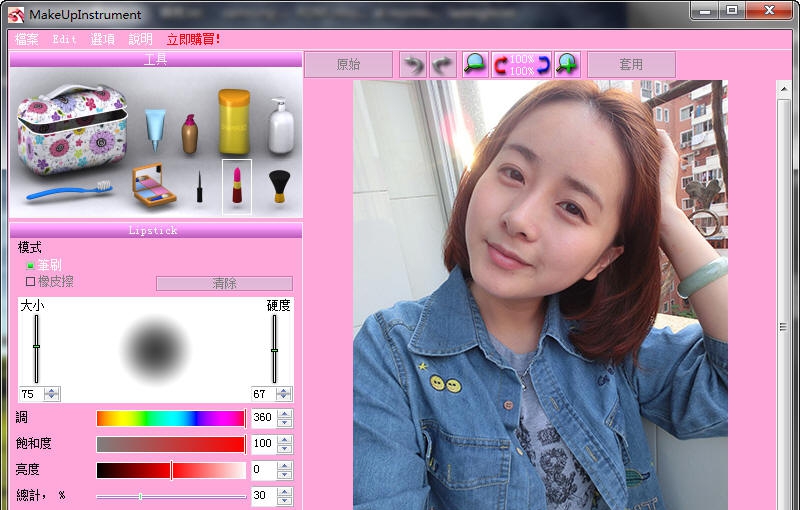Select the blue toothbrush tool
Image resolution: width=800 pixels, height=510 pixels.
coord(67,188)
